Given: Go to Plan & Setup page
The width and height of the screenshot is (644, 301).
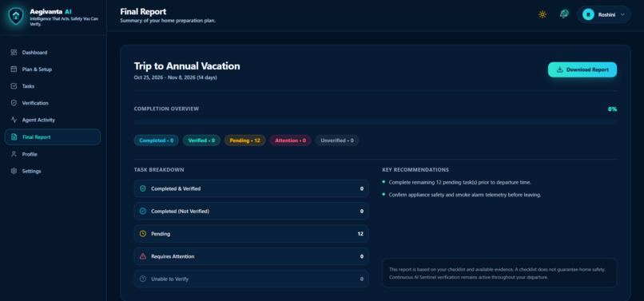Looking at the screenshot, I should [x=53, y=69].
